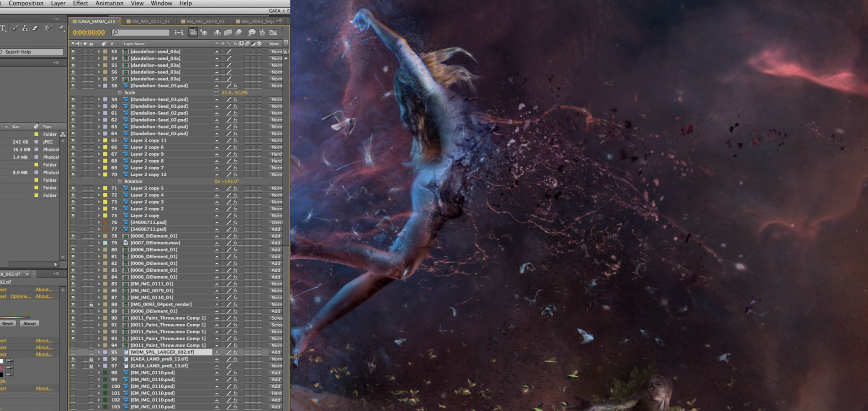Click the Search Help field
The image size is (868, 411).
[32, 52]
